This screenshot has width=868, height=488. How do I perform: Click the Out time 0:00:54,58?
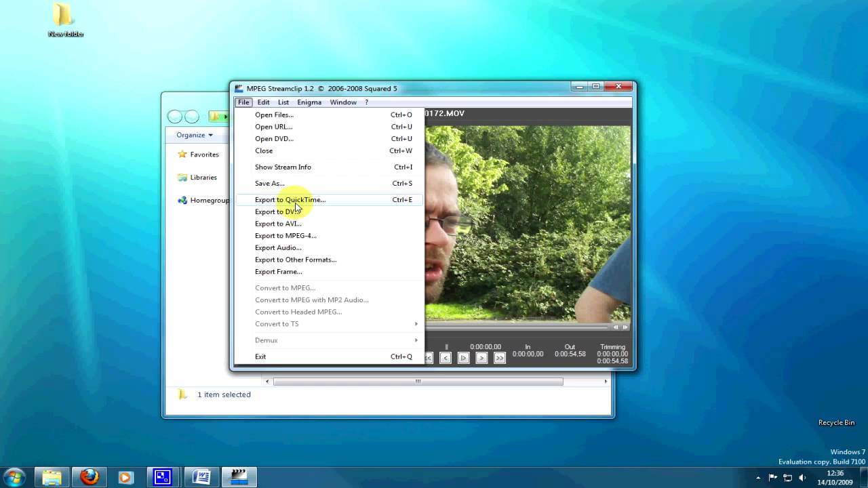[570, 354]
